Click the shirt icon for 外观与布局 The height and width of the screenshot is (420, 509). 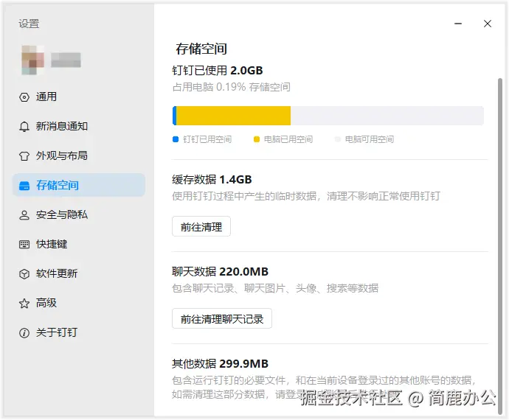24,156
